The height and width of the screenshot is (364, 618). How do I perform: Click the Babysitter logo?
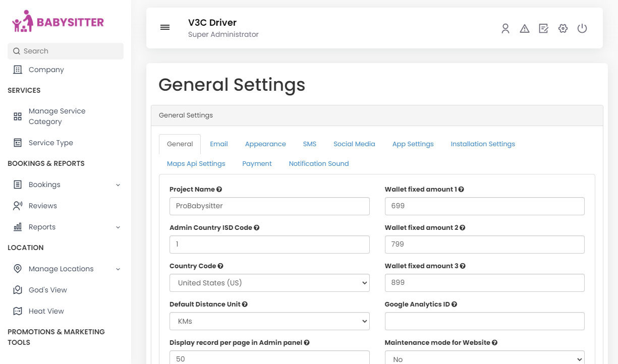[58, 21]
